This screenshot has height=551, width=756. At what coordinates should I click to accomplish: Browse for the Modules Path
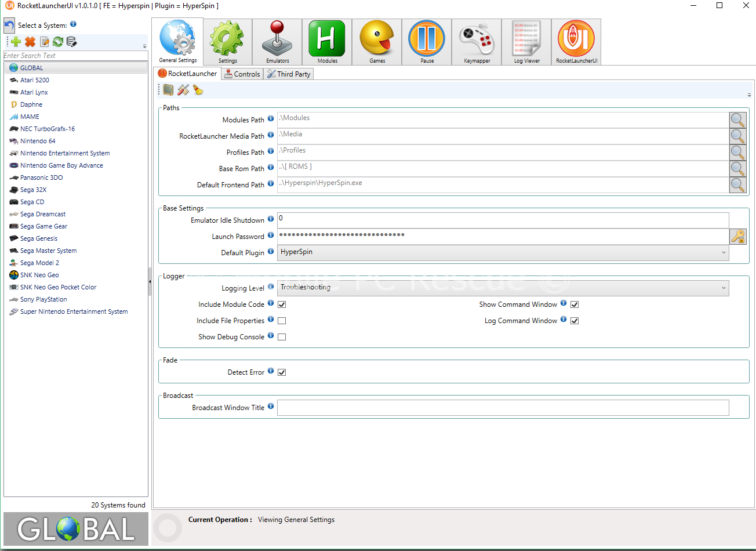(737, 120)
